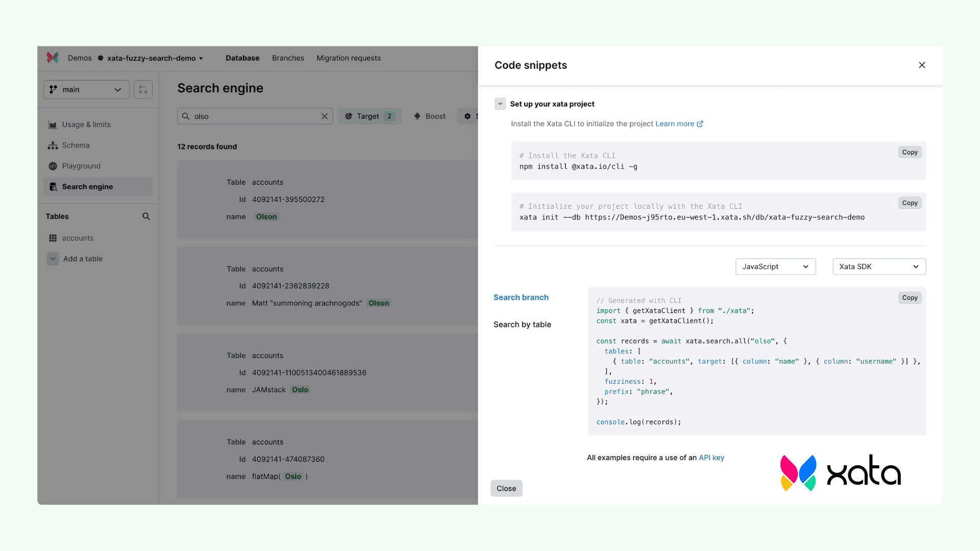Focus the olso search input field
This screenshot has width=980, height=551.
click(x=255, y=116)
